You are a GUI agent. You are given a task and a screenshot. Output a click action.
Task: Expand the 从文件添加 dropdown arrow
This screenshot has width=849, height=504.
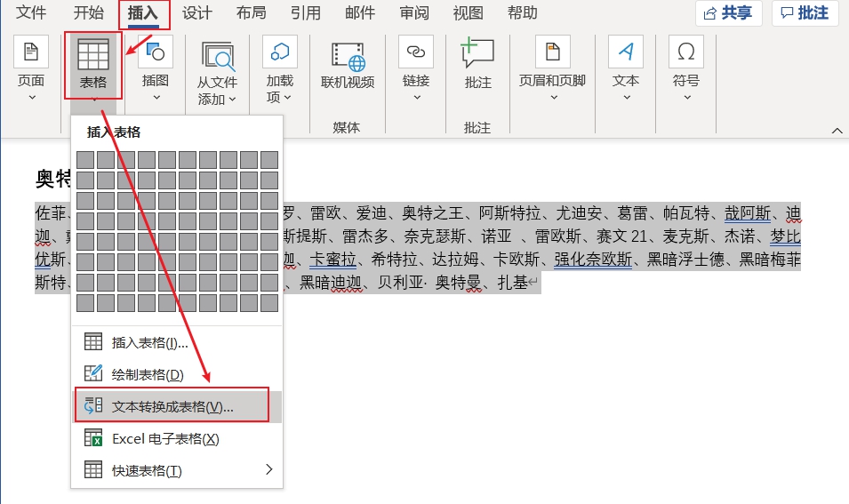[232, 99]
